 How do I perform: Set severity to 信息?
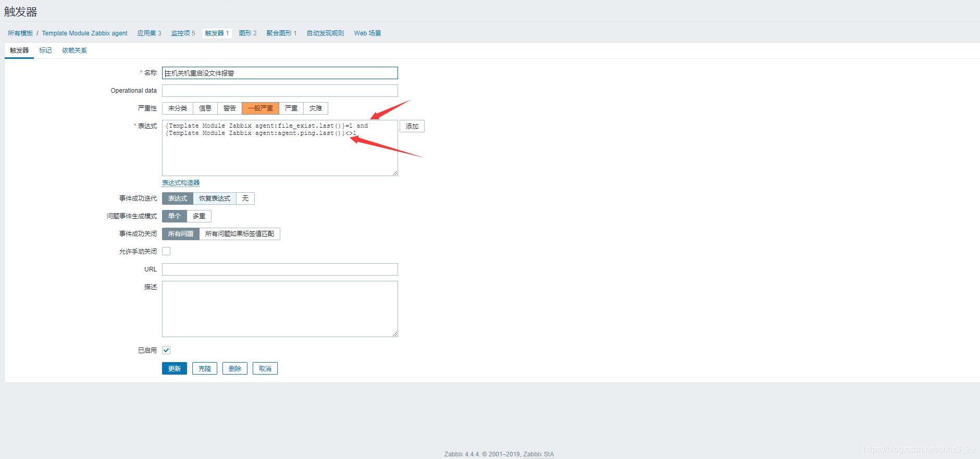205,108
